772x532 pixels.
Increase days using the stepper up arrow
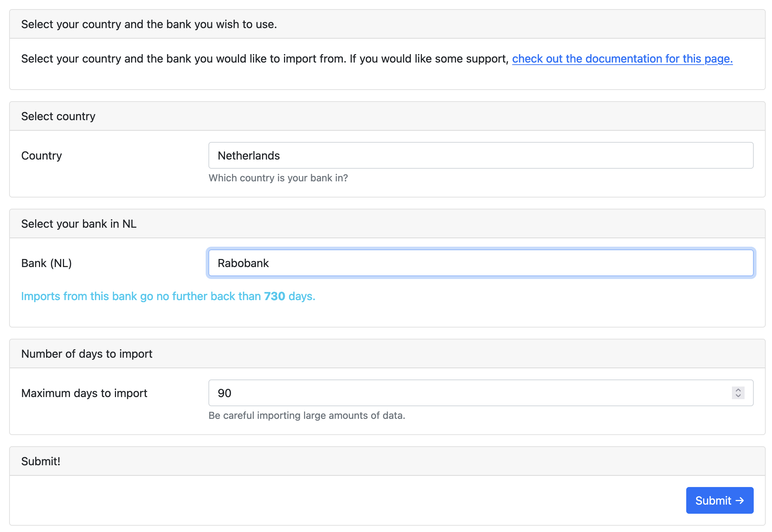click(738, 390)
